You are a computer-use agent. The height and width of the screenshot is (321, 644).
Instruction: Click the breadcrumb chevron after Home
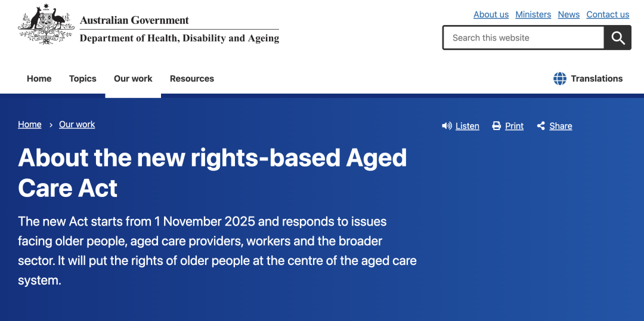pos(51,125)
